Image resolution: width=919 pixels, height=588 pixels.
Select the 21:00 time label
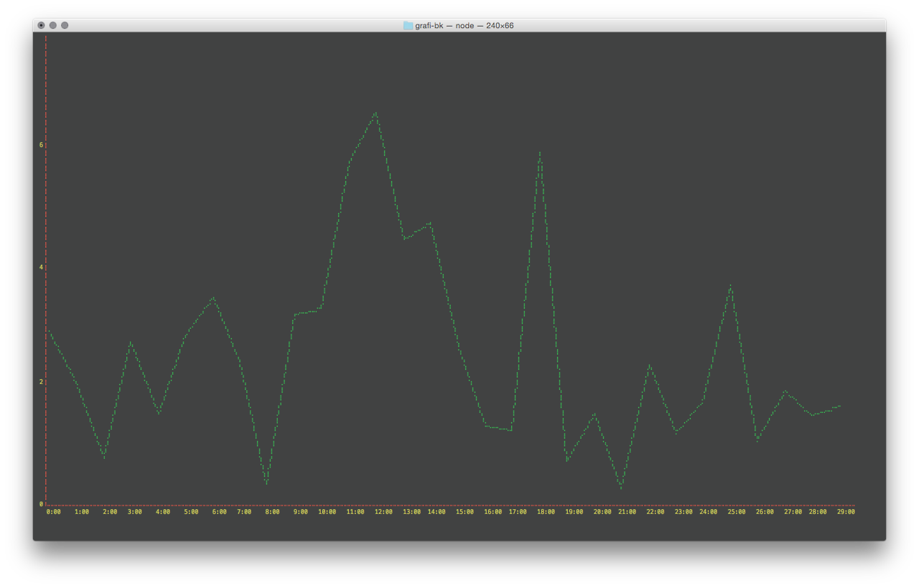(x=627, y=512)
